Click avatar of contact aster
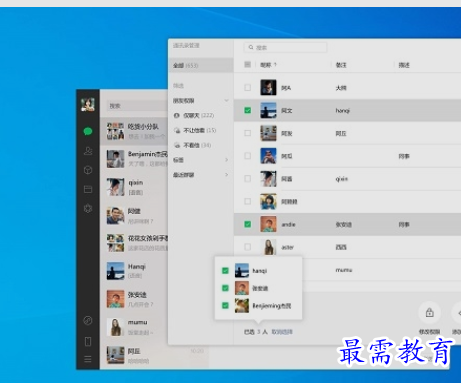The width and height of the screenshot is (461, 383). click(268, 247)
